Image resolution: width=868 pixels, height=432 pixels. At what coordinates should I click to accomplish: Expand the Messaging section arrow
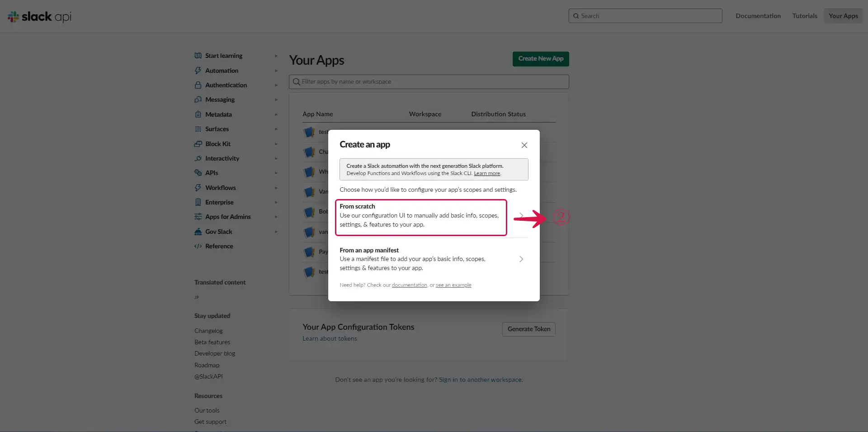coord(276,100)
